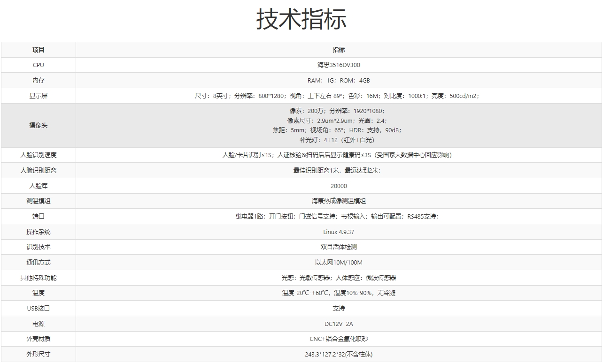Select the RAM: 1G; ROM: 4GB cell
The height and width of the screenshot is (364, 603).
[x=339, y=80]
